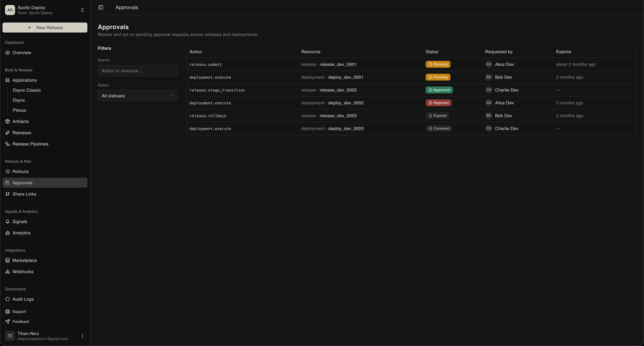Focus the Action or resource search field
The width and height of the screenshot is (644, 346).
(x=138, y=71)
